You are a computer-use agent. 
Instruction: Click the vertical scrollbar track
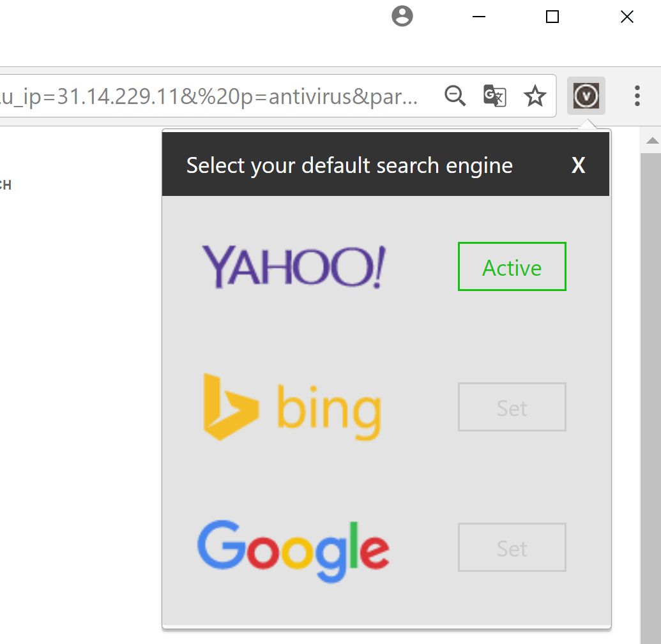click(x=651, y=383)
